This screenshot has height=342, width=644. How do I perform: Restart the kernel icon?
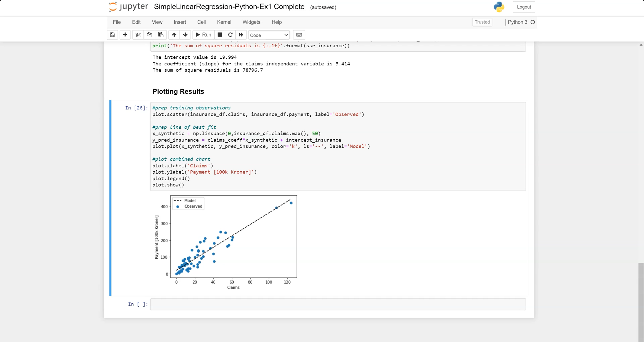[x=230, y=35]
